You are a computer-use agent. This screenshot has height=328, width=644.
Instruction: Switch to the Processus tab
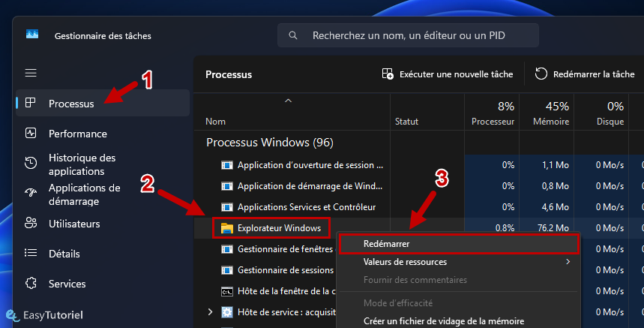pos(103,103)
